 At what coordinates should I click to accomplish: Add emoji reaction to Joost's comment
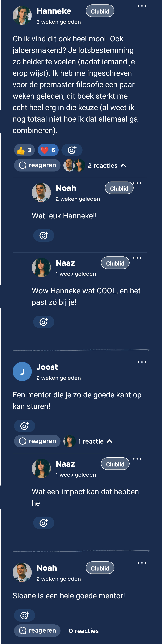tap(25, 426)
